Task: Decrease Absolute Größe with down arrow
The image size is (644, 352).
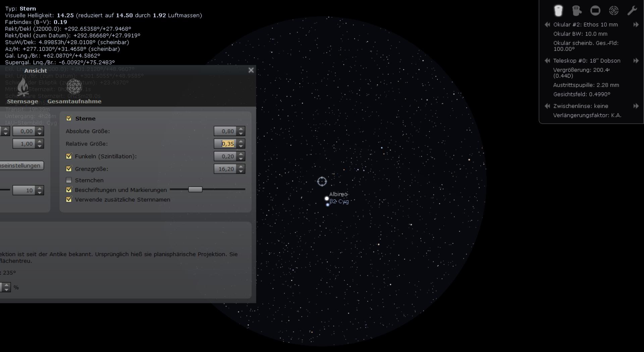Action: [x=241, y=133]
